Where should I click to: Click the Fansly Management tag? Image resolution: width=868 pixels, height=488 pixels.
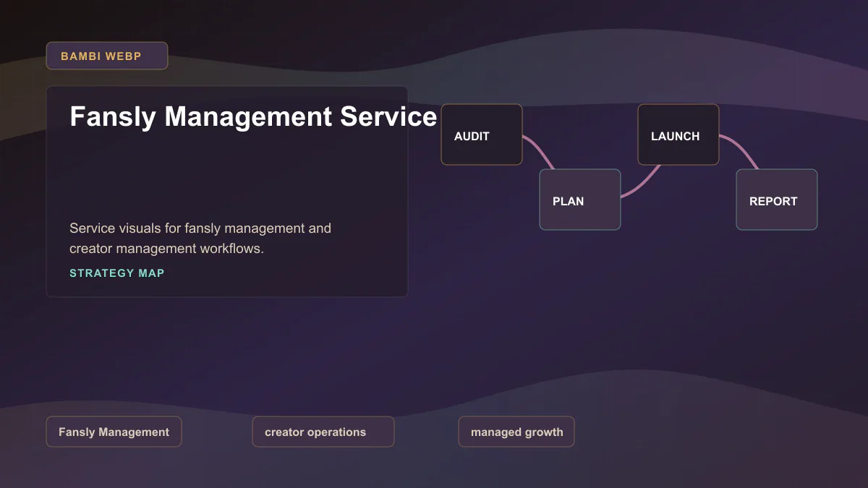(x=114, y=432)
